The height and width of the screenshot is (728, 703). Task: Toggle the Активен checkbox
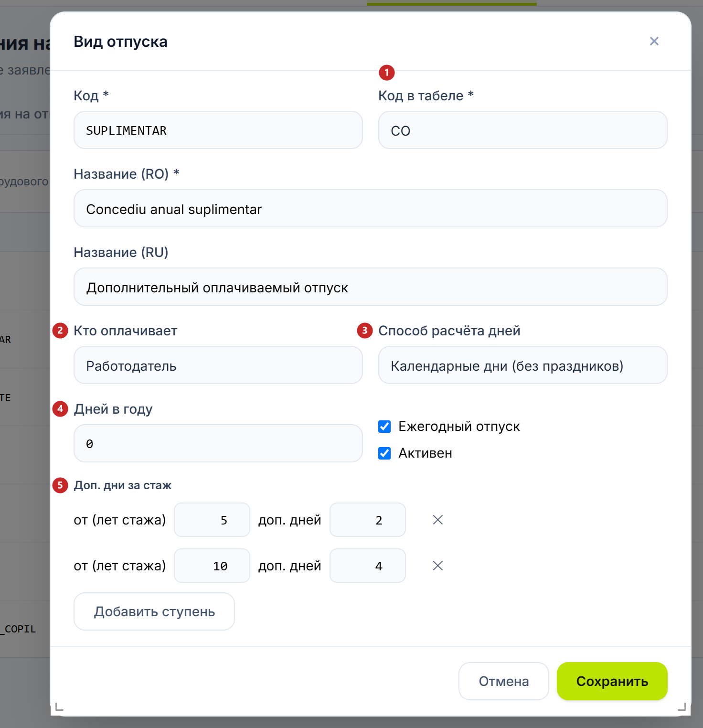[384, 453]
